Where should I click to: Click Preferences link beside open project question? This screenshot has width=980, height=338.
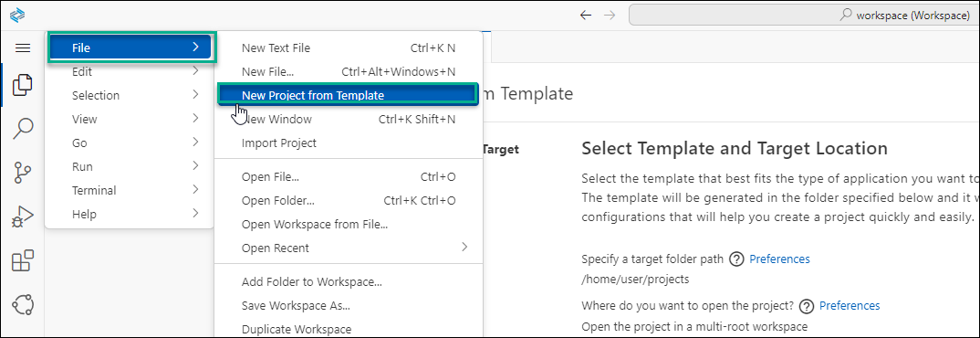click(x=850, y=305)
